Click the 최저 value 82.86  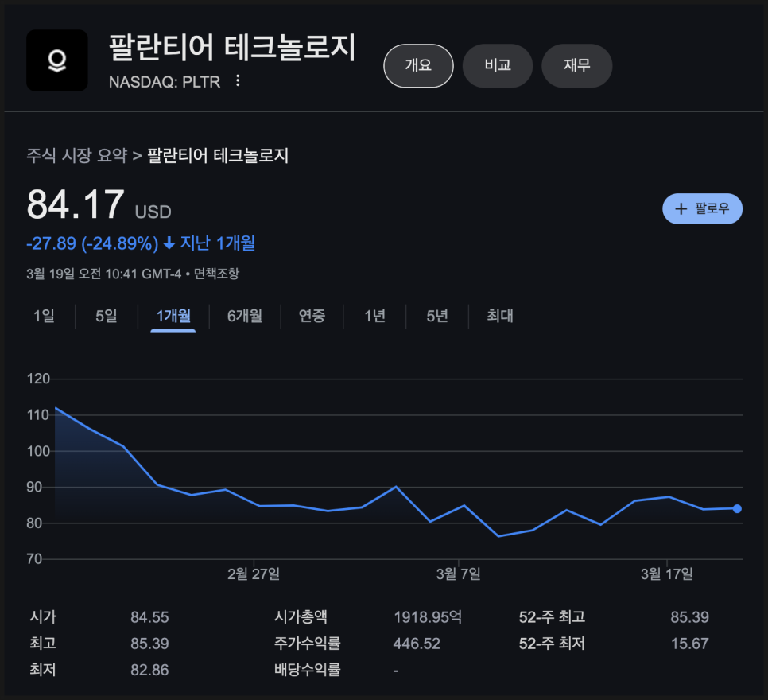point(149,670)
